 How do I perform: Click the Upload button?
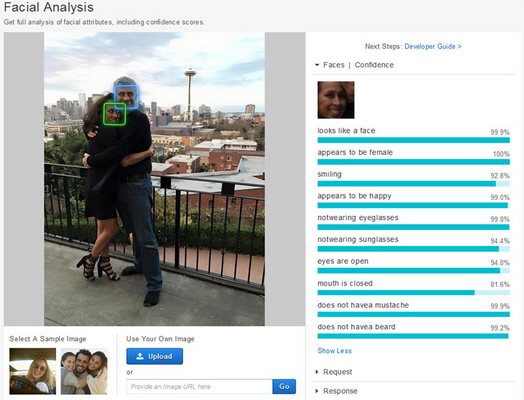point(154,356)
